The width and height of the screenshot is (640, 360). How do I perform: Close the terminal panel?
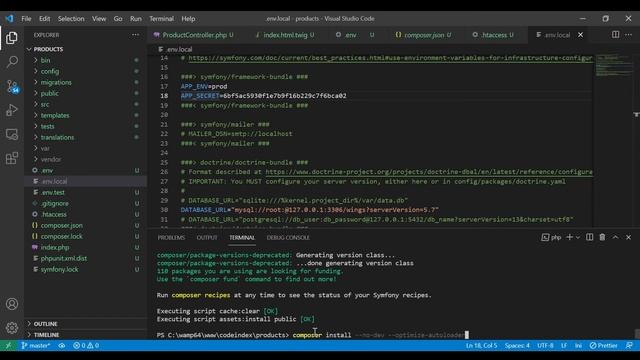pyautogui.click(x=629, y=237)
